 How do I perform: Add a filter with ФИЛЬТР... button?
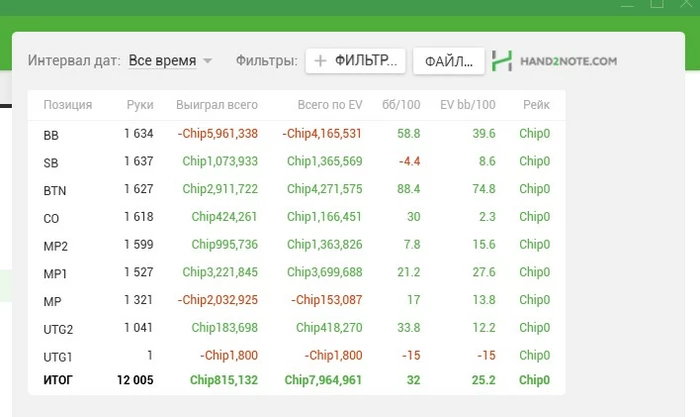(x=355, y=61)
